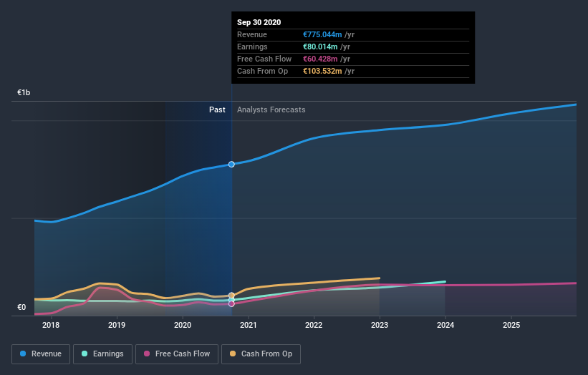
Task: Click the 2022 x-axis label
Action: coord(314,325)
